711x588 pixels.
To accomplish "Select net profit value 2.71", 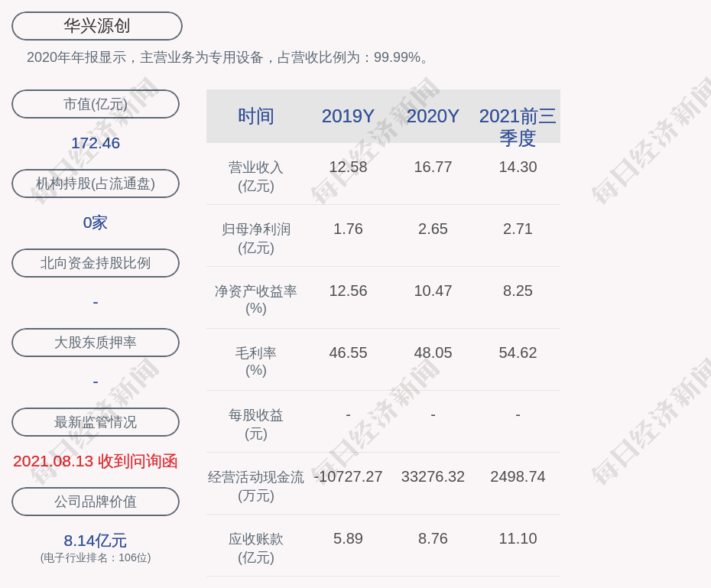I will [x=518, y=229].
